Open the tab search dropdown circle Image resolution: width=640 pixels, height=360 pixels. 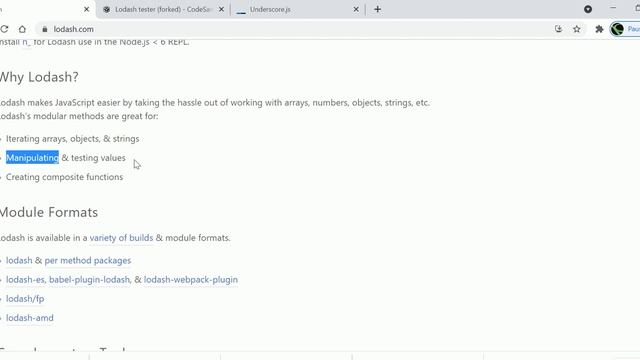[588, 9]
